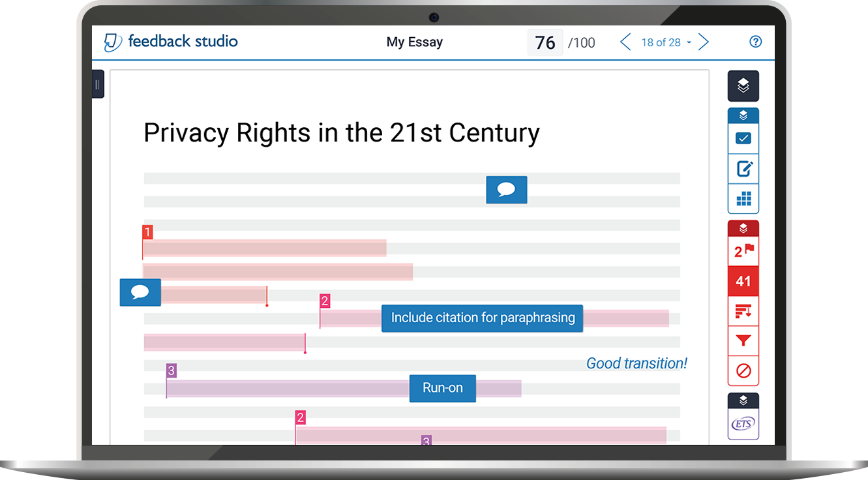The height and width of the screenshot is (480, 868).
Task: Open the active layers panel button
Action: 743,85
